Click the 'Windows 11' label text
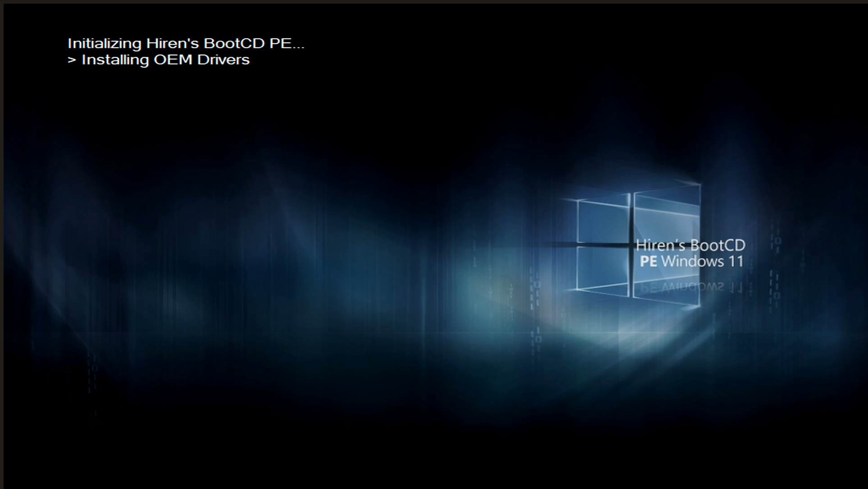This screenshot has width=868, height=489. [x=702, y=262]
